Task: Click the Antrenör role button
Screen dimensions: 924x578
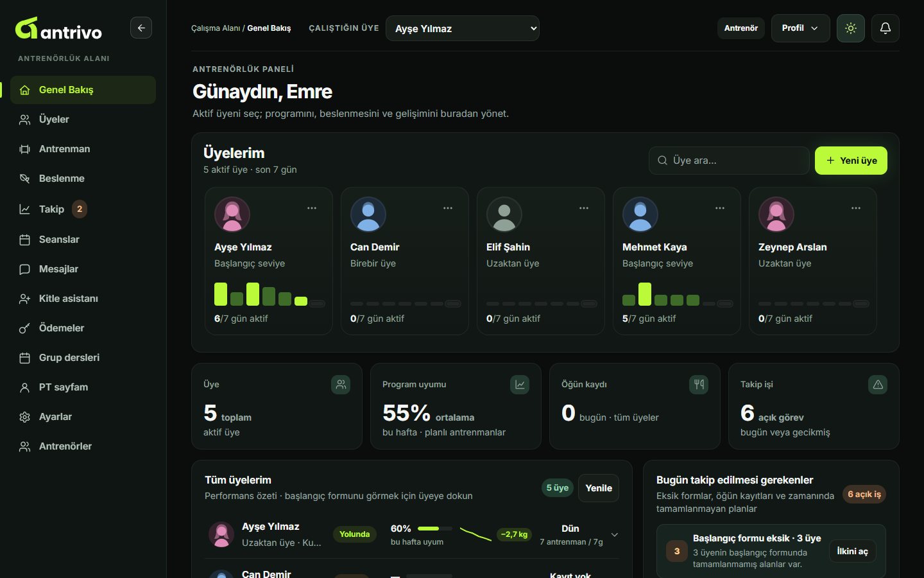Action: point(741,28)
